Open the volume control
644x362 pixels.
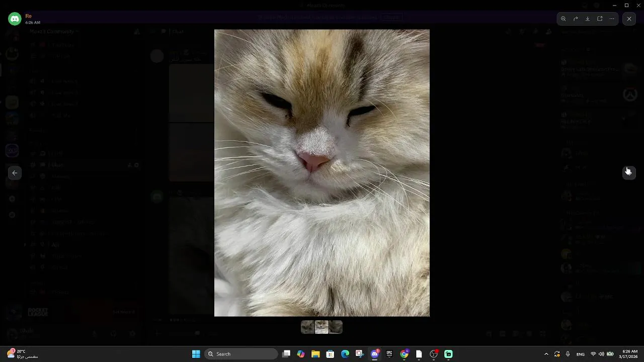tap(601, 354)
